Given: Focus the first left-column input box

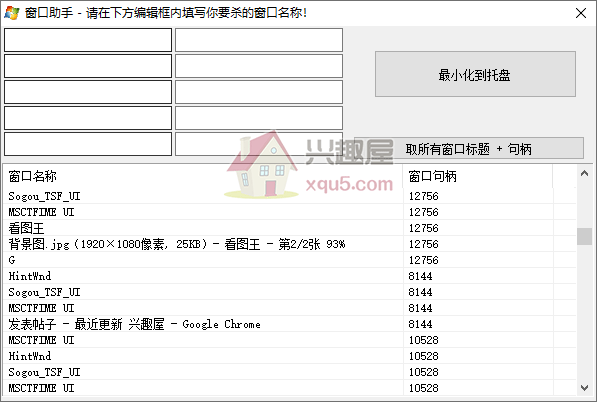Looking at the screenshot, I should [88, 40].
